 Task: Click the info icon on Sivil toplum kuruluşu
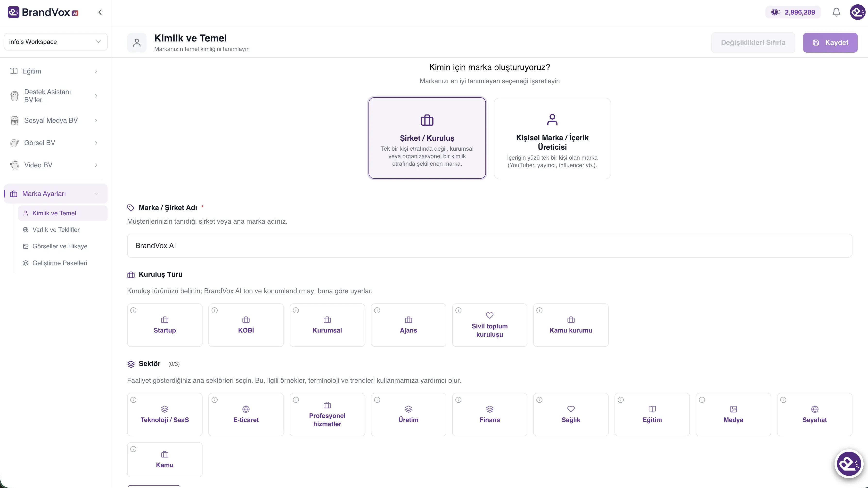tap(458, 310)
